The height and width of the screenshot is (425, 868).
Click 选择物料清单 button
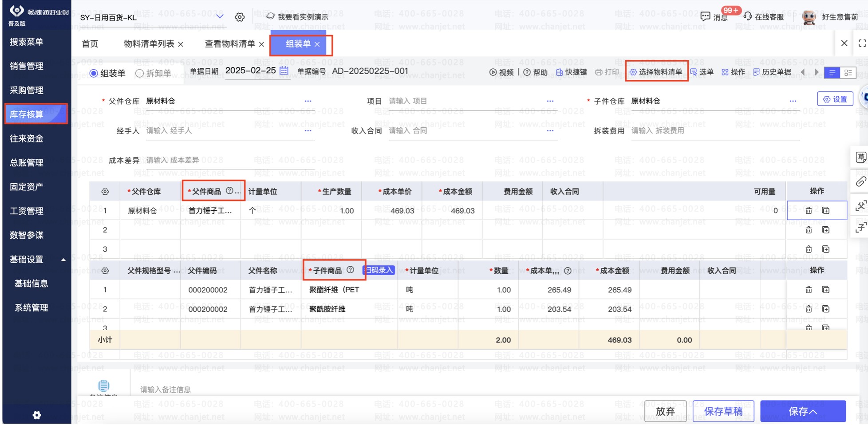pos(656,72)
